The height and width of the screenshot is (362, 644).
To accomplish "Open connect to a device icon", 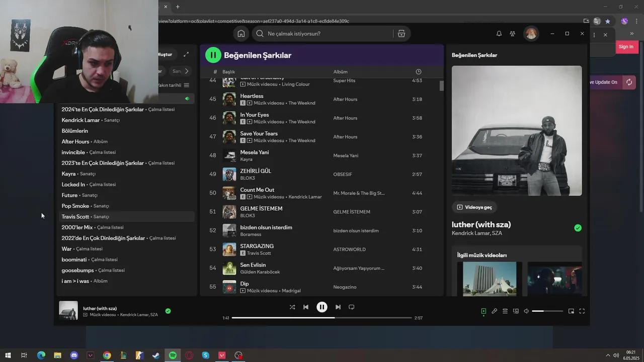I will point(516,311).
